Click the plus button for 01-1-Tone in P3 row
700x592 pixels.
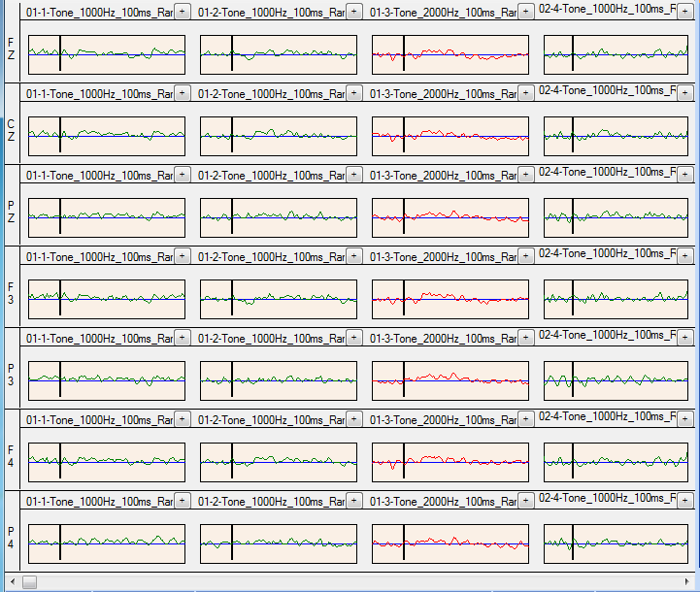pos(183,338)
